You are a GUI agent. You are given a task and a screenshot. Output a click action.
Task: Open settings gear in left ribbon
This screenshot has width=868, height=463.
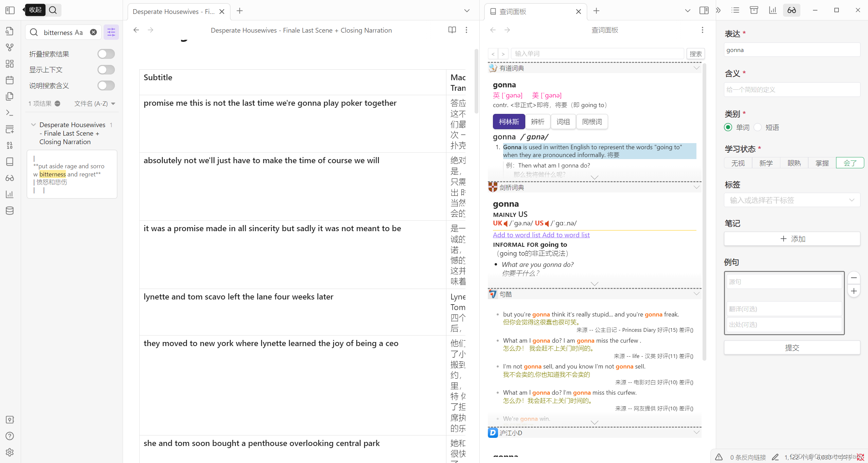pos(10,452)
